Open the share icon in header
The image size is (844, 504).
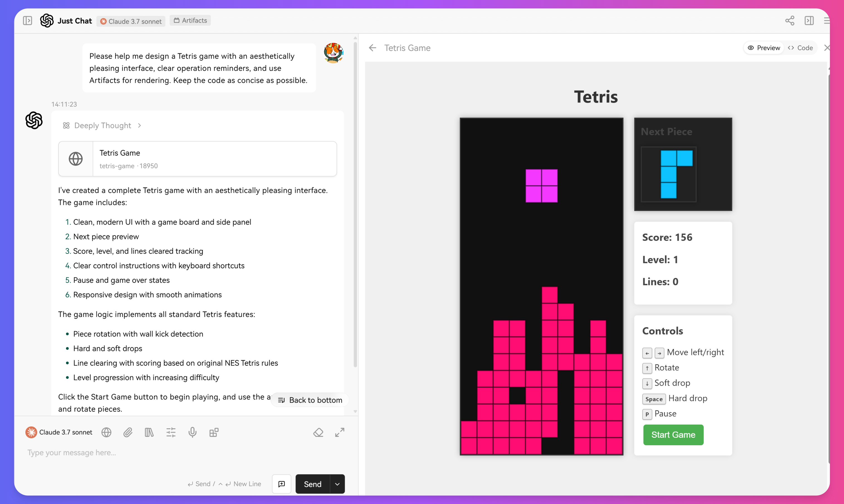pyautogui.click(x=790, y=21)
